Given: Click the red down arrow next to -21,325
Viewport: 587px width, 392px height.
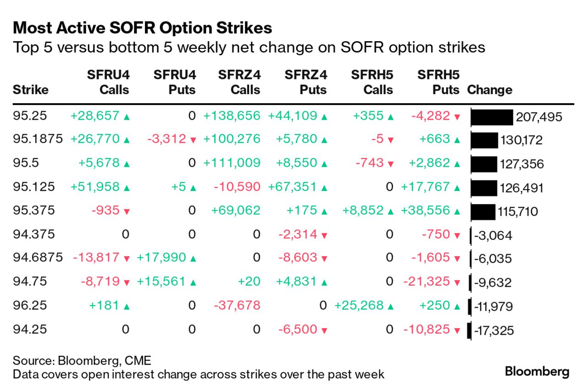Looking at the screenshot, I should point(457,283).
